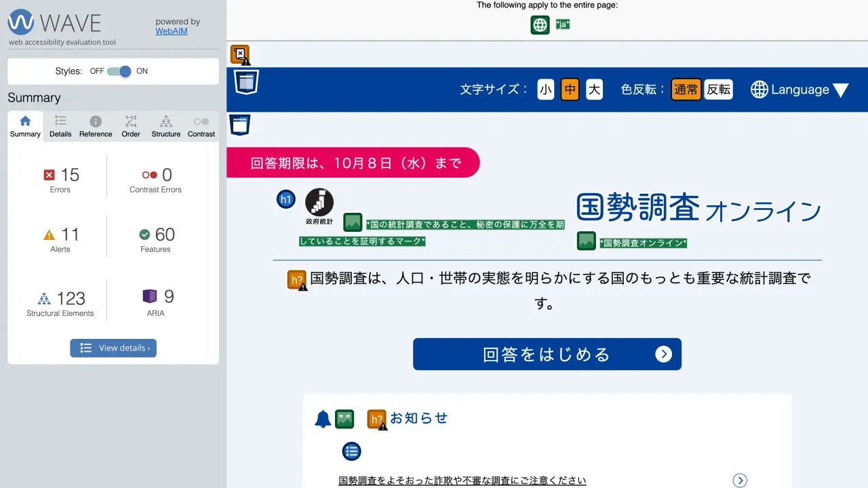Switch to the Details tab

click(x=60, y=125)
